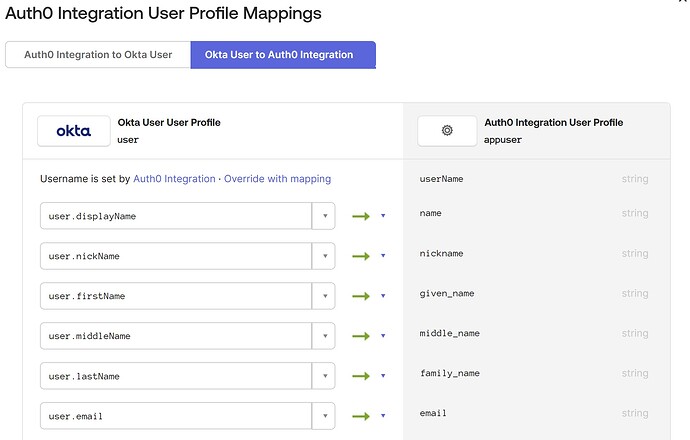Click the green mapping arrow for user.displayName

click(362, 216)
